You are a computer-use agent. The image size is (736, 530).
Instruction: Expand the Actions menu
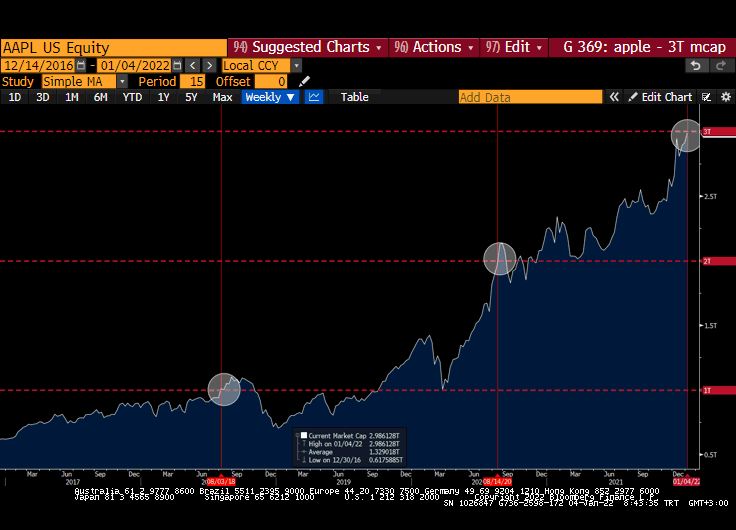coord(434,47)
